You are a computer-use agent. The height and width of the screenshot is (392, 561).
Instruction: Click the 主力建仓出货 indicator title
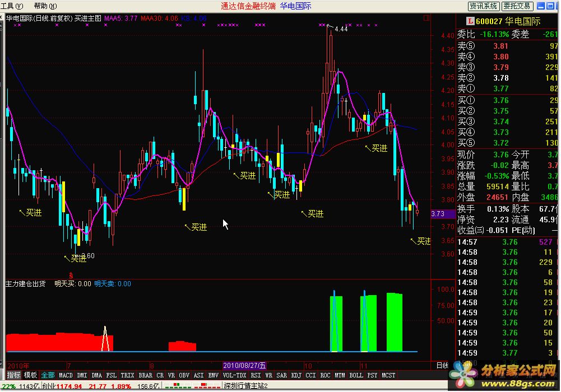(26, 284)
